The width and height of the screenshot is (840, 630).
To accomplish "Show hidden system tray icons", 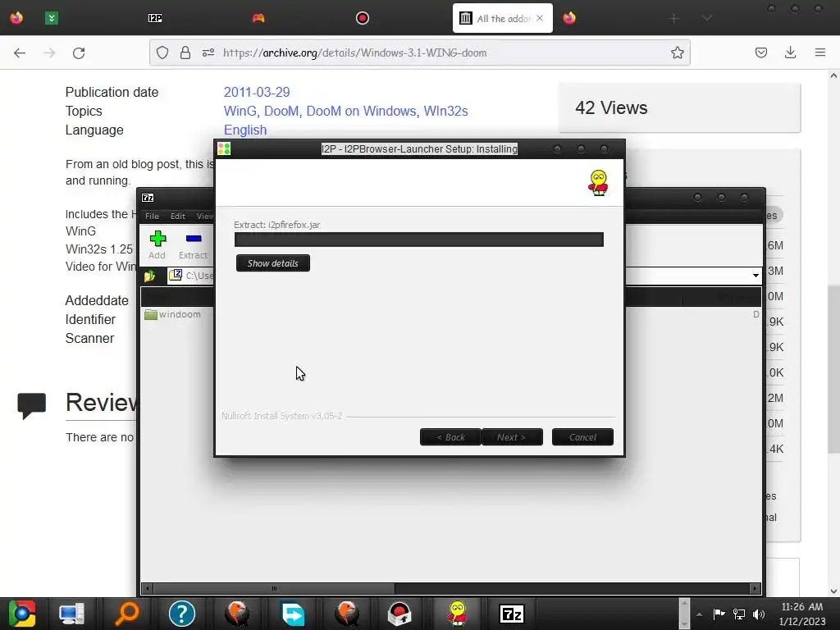I will click(699, 614).
